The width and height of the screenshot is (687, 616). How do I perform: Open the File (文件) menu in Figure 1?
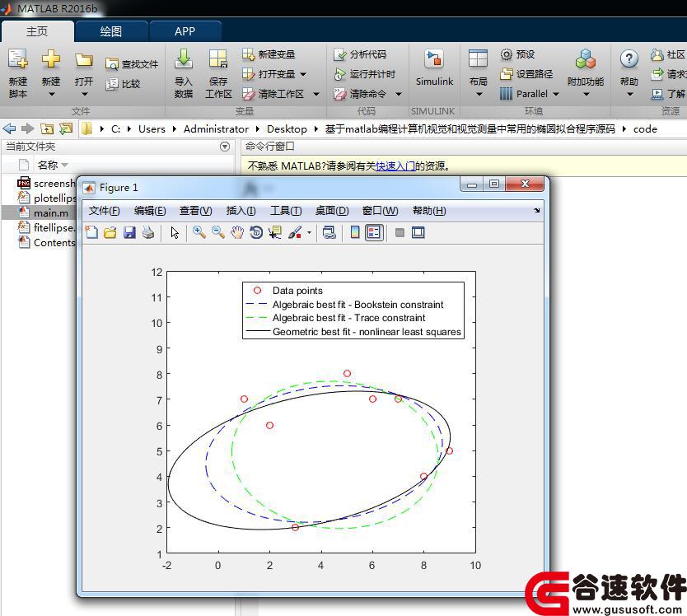tap(105, 211)
